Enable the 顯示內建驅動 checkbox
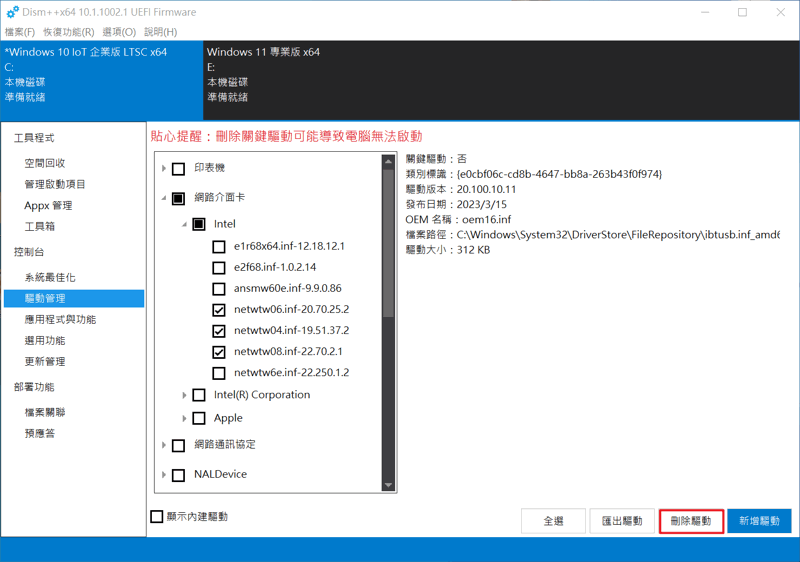Screen dimensions: 800x562 pyautogui.click(x=157, y=517)
